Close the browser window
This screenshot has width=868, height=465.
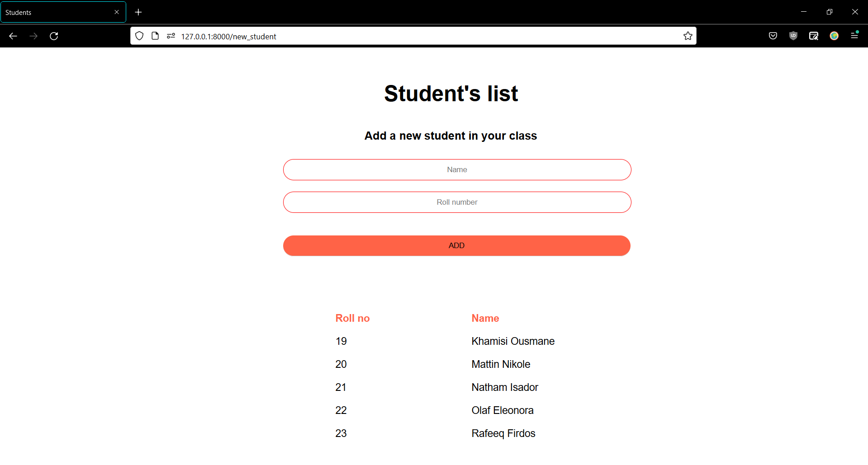click(855, 12)
